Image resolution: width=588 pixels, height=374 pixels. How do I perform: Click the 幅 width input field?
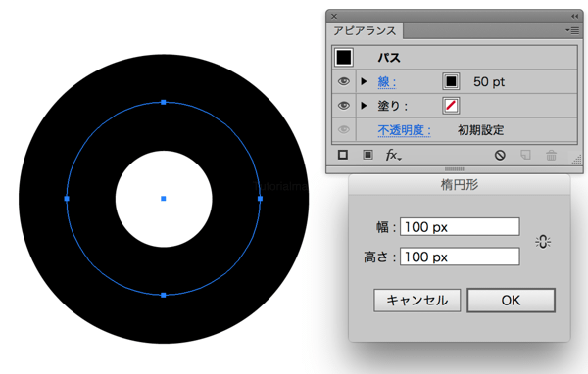[460, 227]
